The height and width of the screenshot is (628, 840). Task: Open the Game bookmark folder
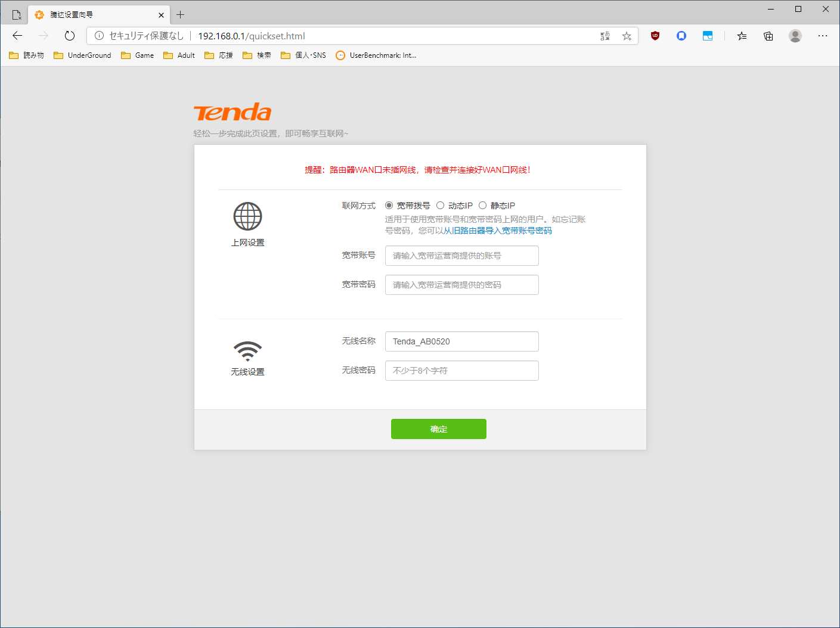(137, 55)
